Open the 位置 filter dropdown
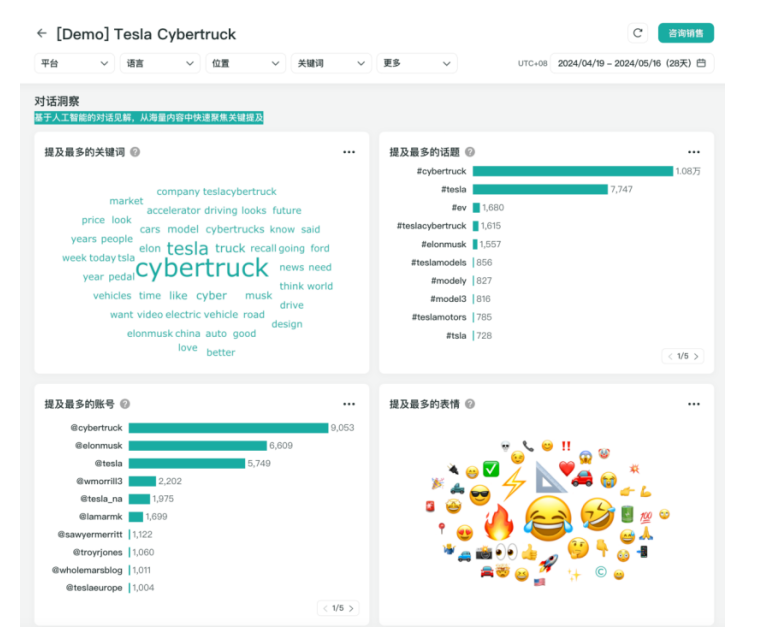 point(246,63)
